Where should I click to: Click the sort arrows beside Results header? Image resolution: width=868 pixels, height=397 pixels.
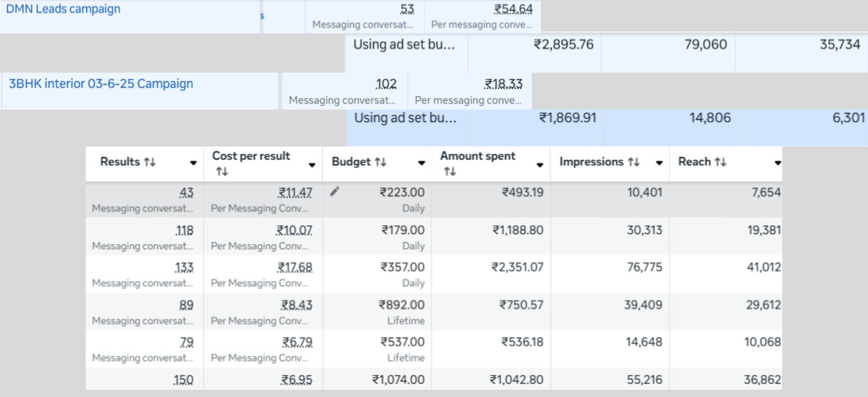click(150, 162)
